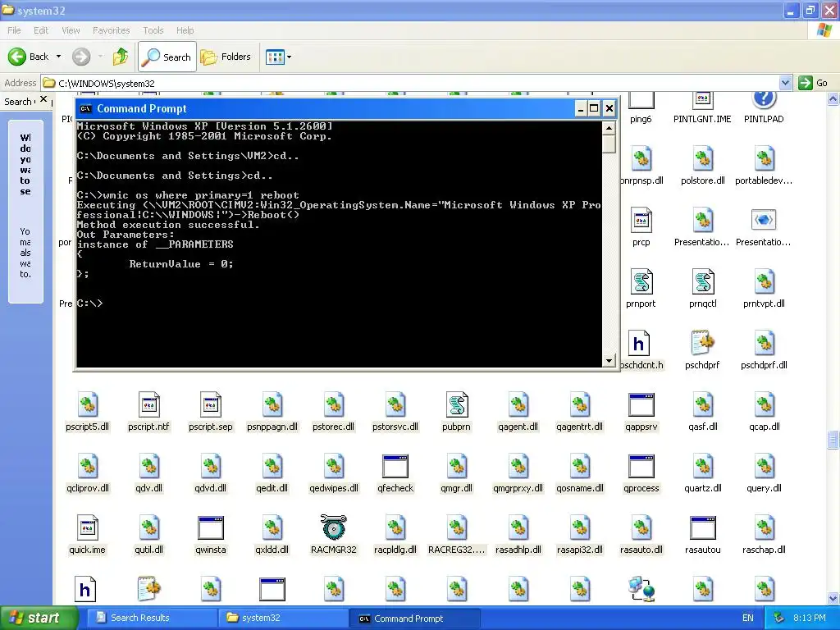The width and height of the screenshot is (840, 630).
Task: Select the prcp file icon
Action: (641, 220)
